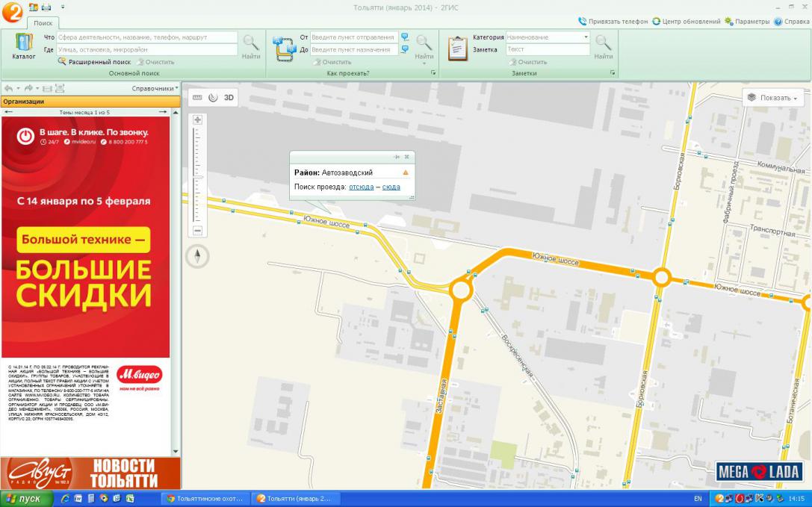Screen dimensions: 812x507
Task: Click the map zoom level slider
Action: (198, 175)
